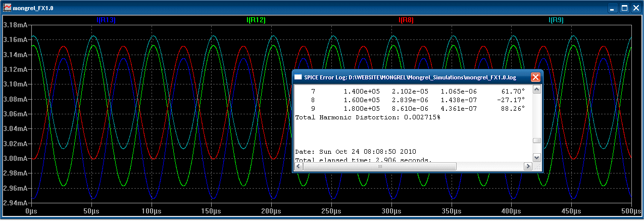Viewport: 644px width, 221px height.
Task: Click the Date line in the log
Action: pyautogui.click(x=355, y=152)
